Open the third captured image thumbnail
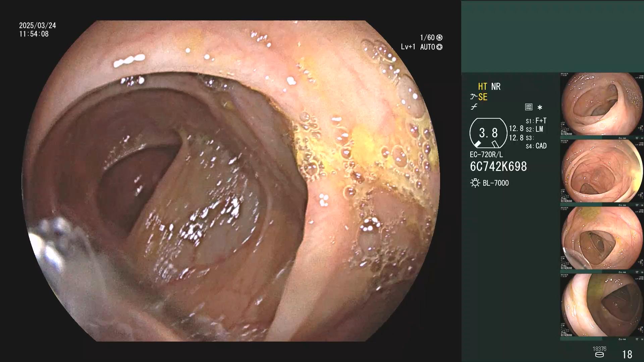Screen dimensions: 644x362 [x=602, y=238]
